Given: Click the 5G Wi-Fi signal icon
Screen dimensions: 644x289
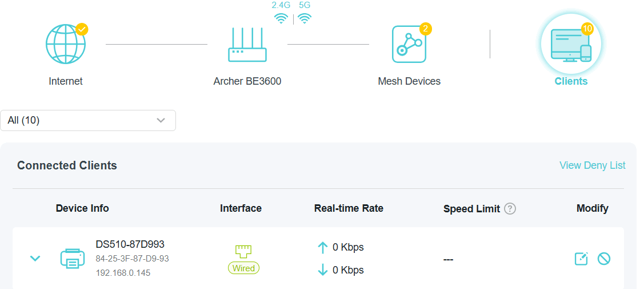Looking at the screenshot, I should (305, 18).
